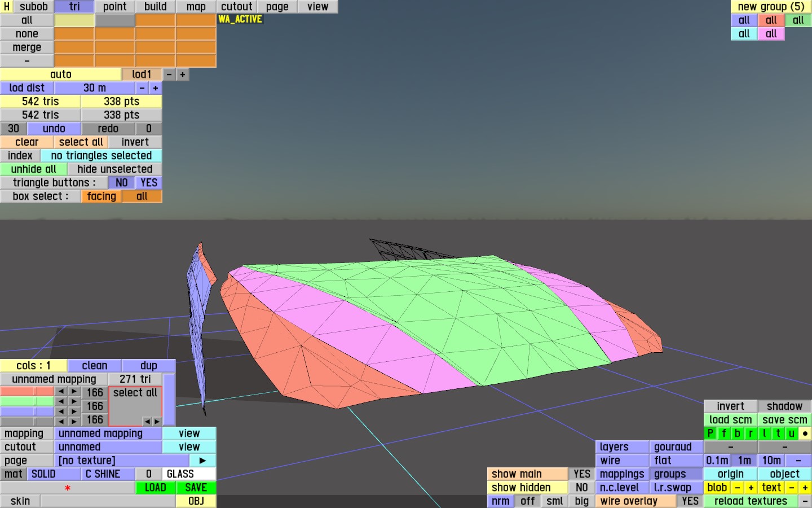Image resolution: width=812 pixels, height=508 pixels.
Task: Click the blue colour slider bar
Action: tap(27, 411)
